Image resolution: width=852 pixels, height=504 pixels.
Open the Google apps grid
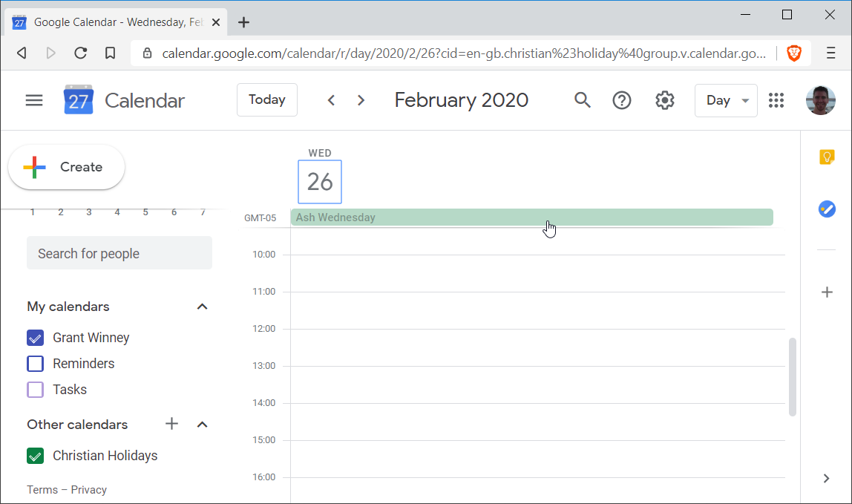pyautogui.click(x=776, y=100)
